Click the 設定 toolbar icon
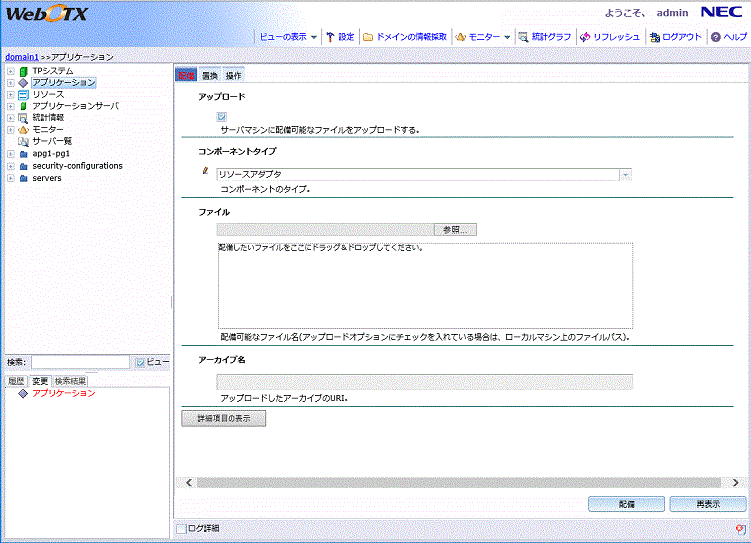 (330, 37)
